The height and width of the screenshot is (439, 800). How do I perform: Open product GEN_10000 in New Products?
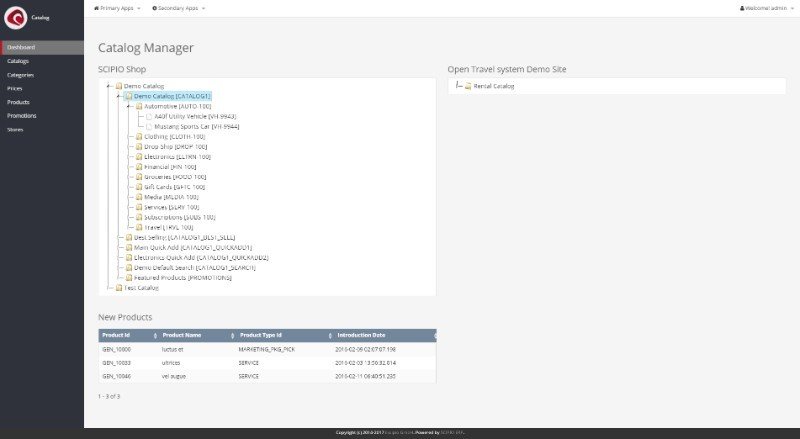[116, 350]
